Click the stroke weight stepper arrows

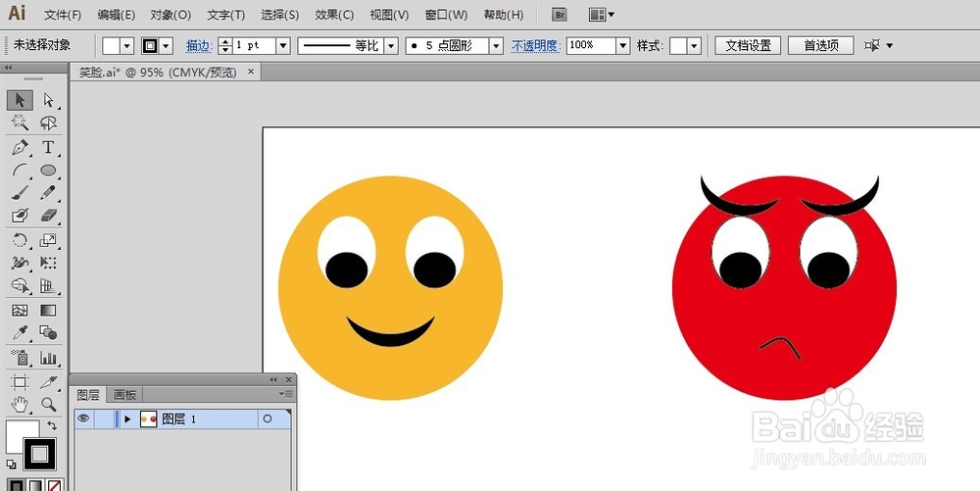point(225,46)
